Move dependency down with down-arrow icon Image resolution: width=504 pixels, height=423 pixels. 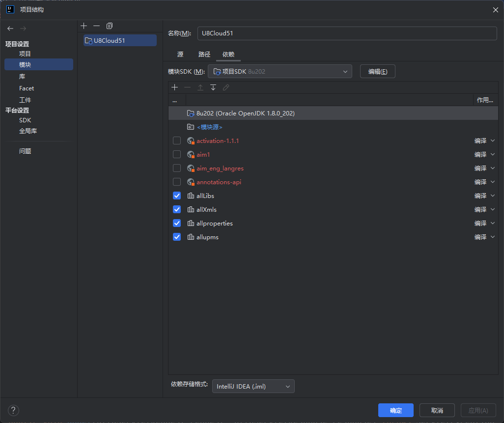[213, 87]
